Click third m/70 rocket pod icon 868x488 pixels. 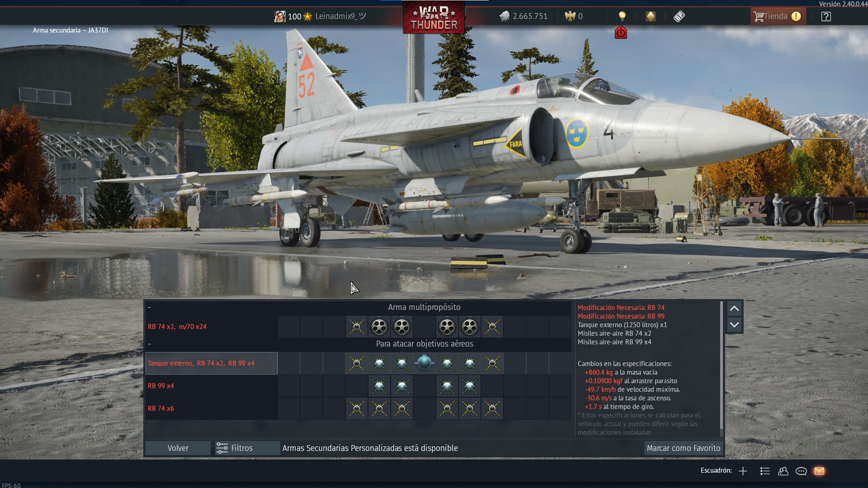click(x=447, y=327)
